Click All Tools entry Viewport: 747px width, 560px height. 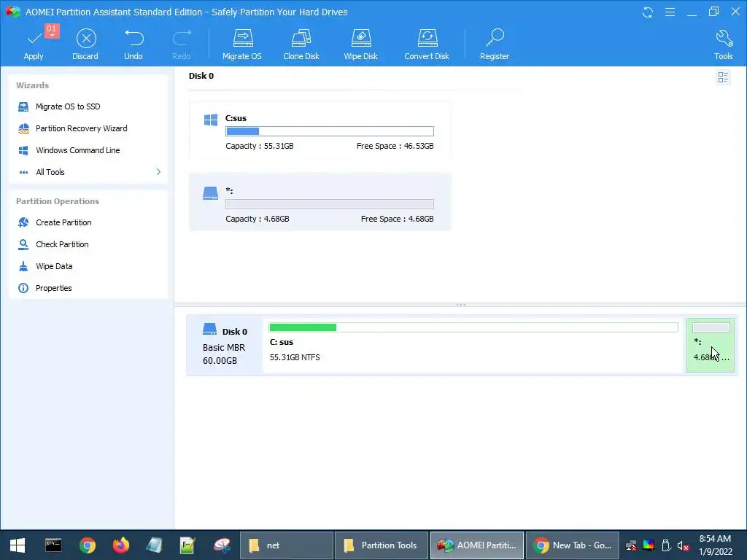coord(50,172)
